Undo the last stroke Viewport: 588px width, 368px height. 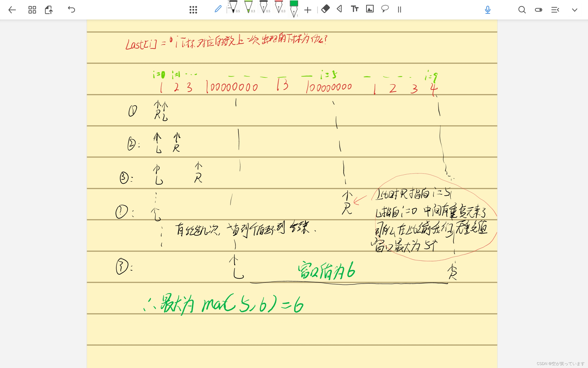coord(71,9)
